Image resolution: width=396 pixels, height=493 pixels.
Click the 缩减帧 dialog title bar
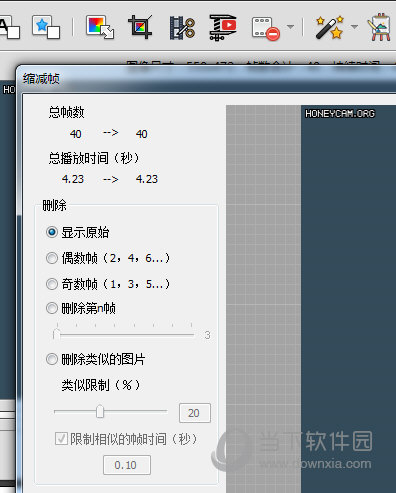click(206, 79)
